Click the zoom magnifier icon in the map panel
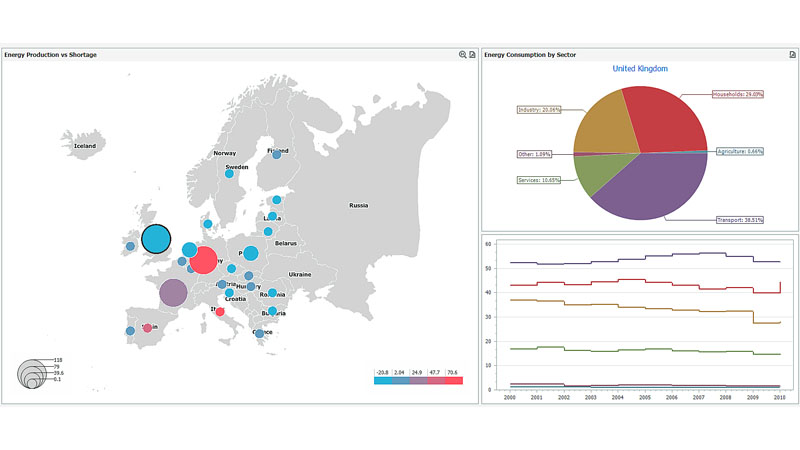Image resolution: width=800 pixels, height=450 pixels. (462, 55)
